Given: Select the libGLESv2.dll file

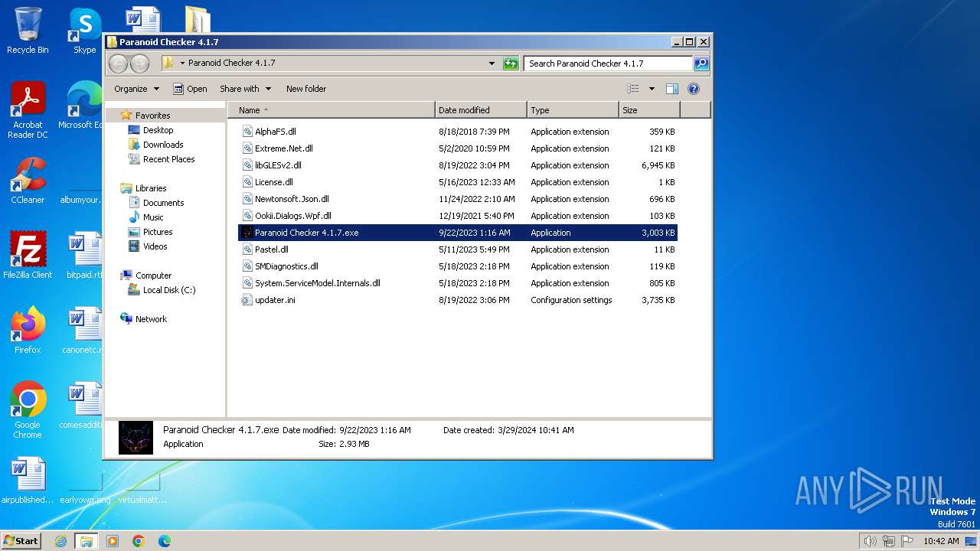Looking at the screenshot, I should [278, 165].
